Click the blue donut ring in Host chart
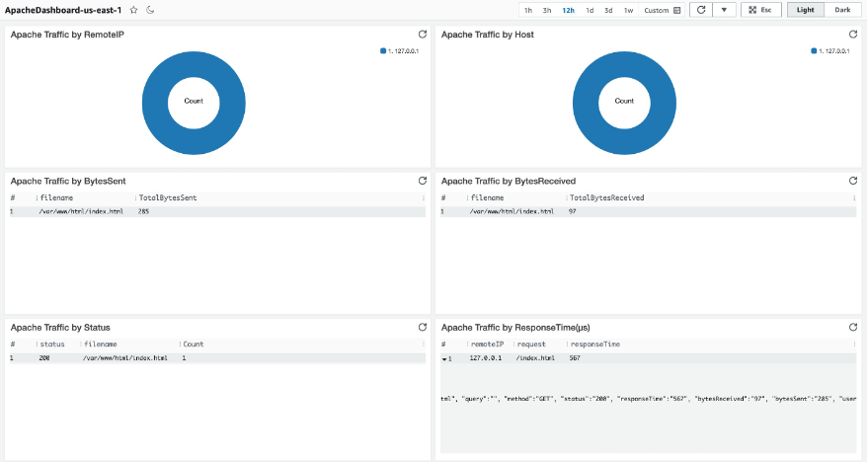Viewport: 868px width, 462px height. coord(586,103)
